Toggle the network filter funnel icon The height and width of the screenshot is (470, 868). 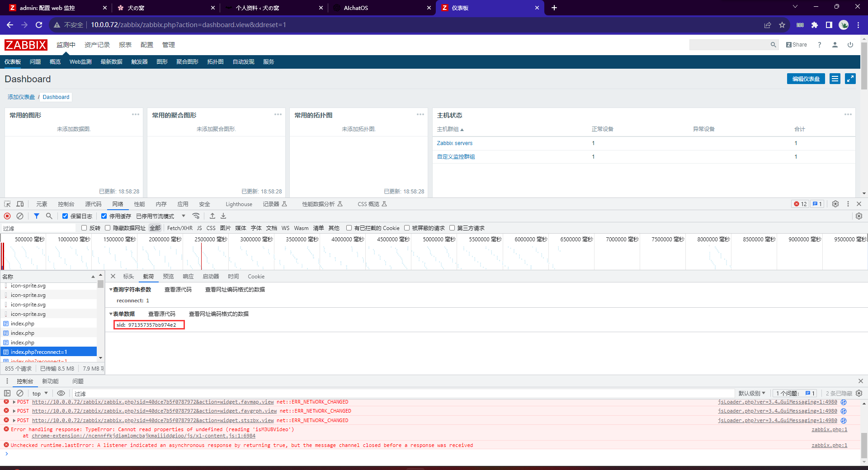[37, 216]
